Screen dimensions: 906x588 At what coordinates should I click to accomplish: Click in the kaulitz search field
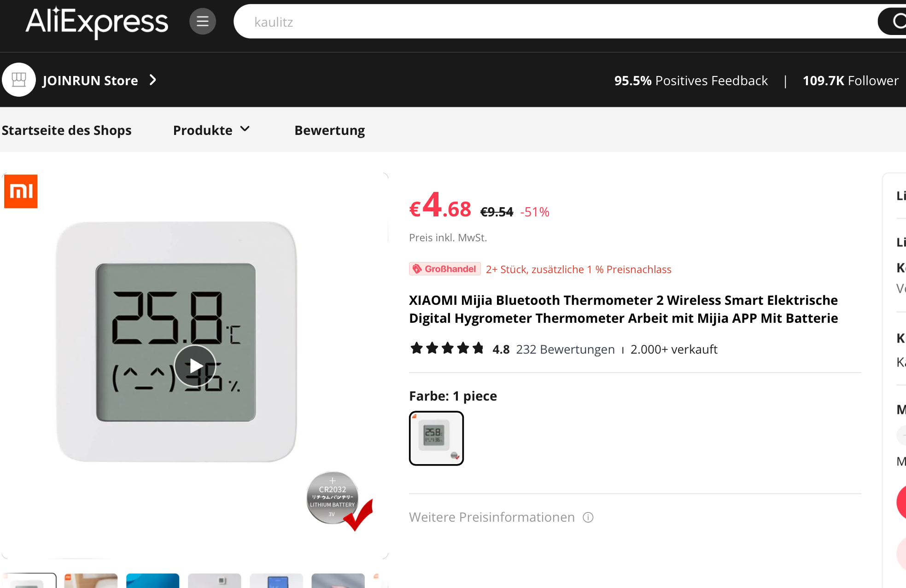pyautogui.click(x=555, y=22)
